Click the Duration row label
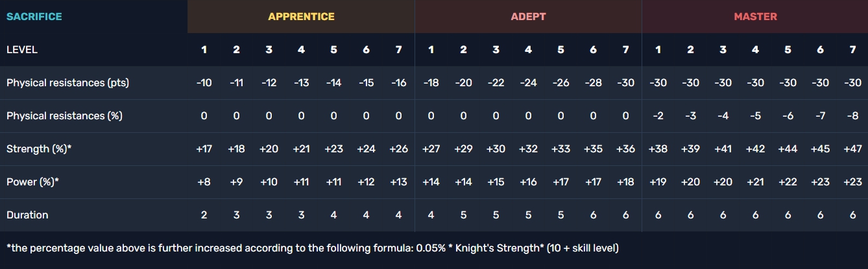The width and height of the screenshot is (868, 269). [x=27, y=215]
